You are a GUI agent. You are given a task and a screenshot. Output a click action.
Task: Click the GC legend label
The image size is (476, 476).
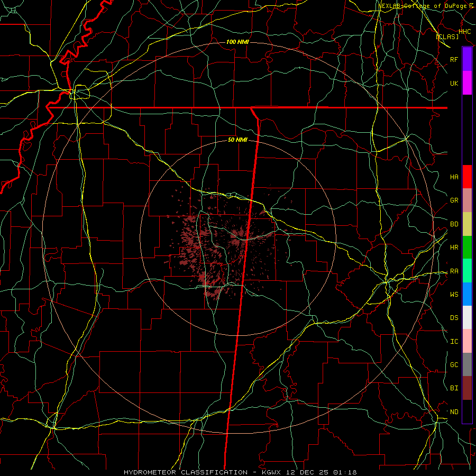point(454,365)
